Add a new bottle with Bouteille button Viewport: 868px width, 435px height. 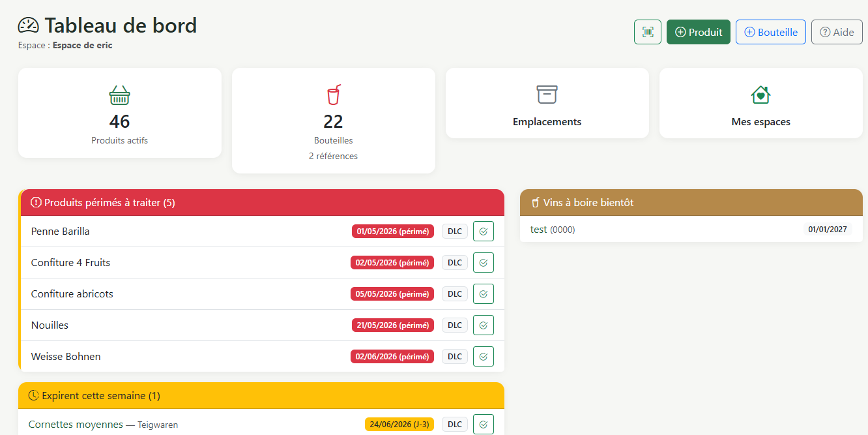pyautogui.click(x=771, y=32)
